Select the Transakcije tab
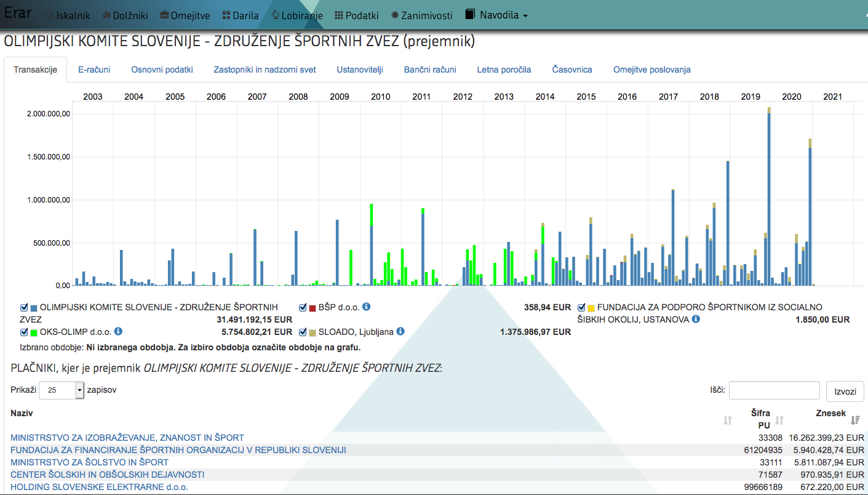This screenshot has width=868, height=495. point(36,70)
